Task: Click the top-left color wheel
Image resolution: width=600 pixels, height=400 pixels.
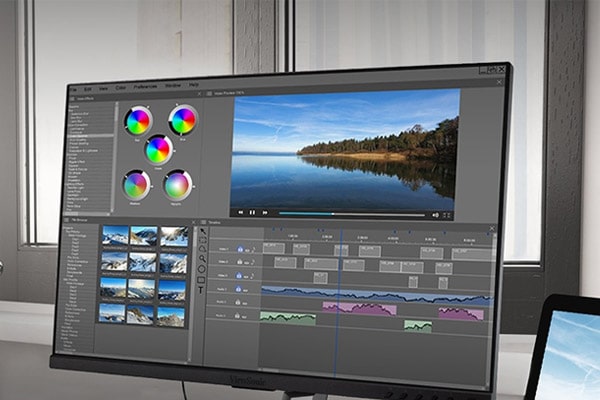Action: (x=137, y=121)
